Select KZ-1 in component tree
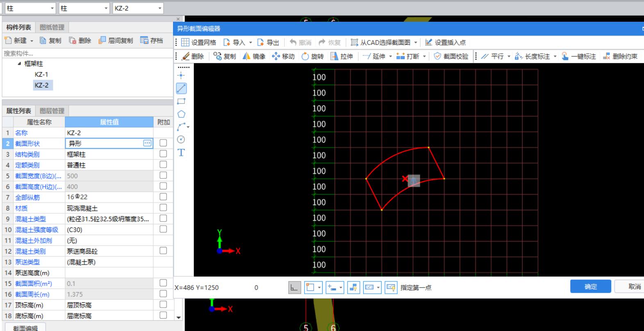This screenshot has height=331, width=644. [x=41, y=74]
